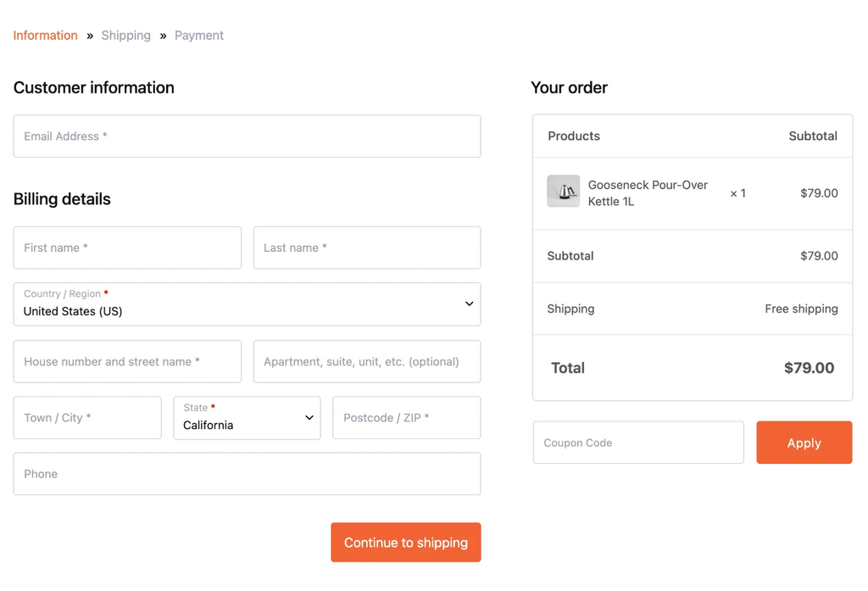Image resolution: width=868 pixels, height=591 pixels.
Task: Select the Last name input
Action: (367, 248)
